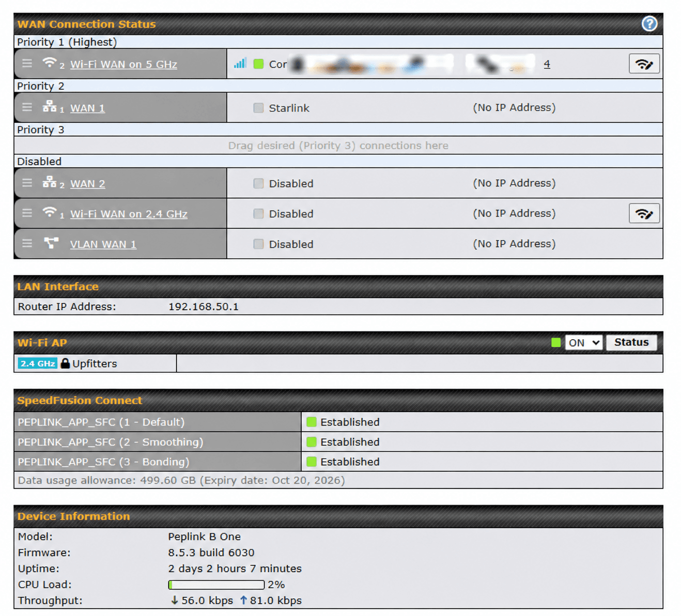This screenshot has height=616, width=681.
Task: Click green status for SFC 3 - Bonding
Action: [311, 462]
